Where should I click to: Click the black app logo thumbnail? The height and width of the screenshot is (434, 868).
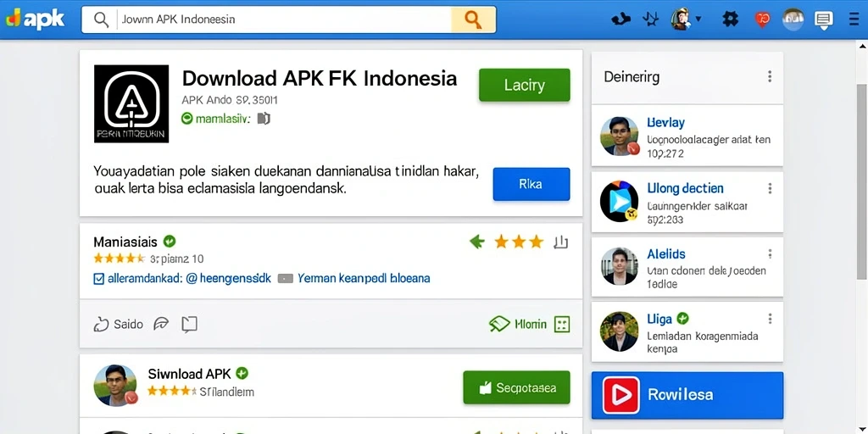pyautogui.click(x=131, y=103)
